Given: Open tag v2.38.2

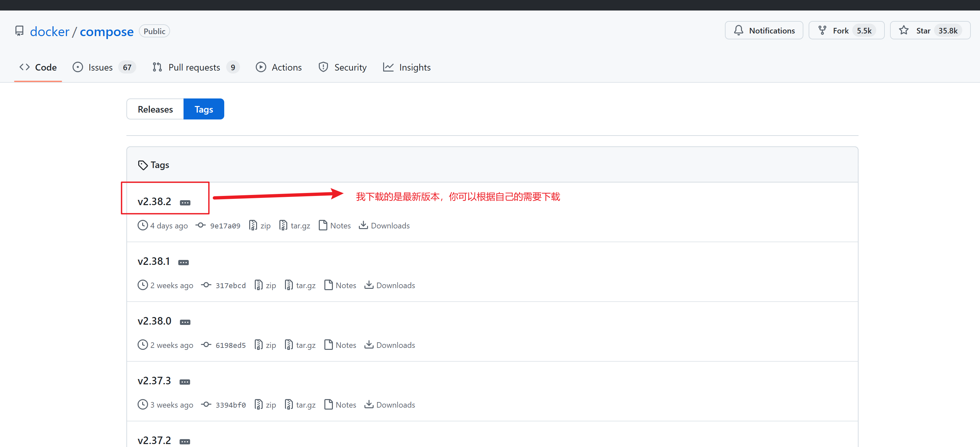Looking at the screenshot, I should pos(154,201).
